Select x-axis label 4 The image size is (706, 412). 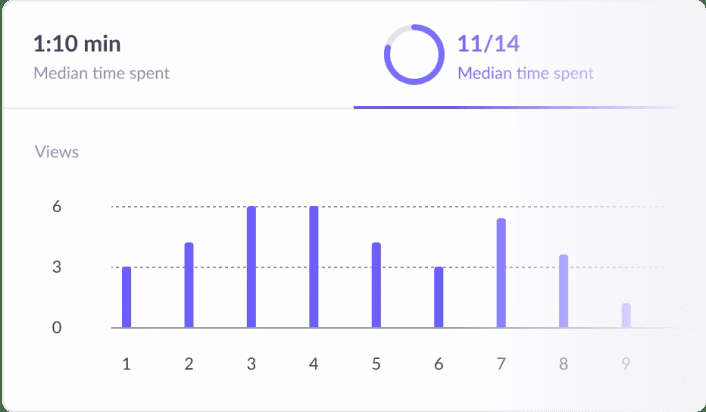(x=314, y=363)
